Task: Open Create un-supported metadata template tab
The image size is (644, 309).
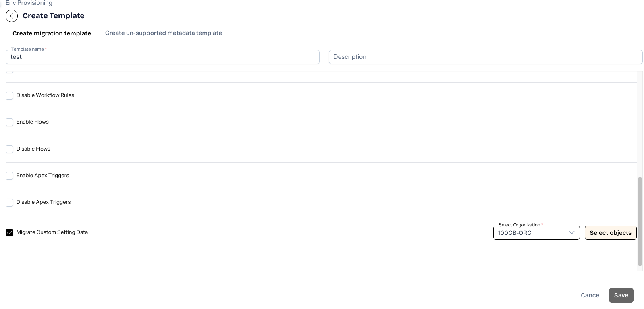Action: pyautogui.click(x=163, y=33)
